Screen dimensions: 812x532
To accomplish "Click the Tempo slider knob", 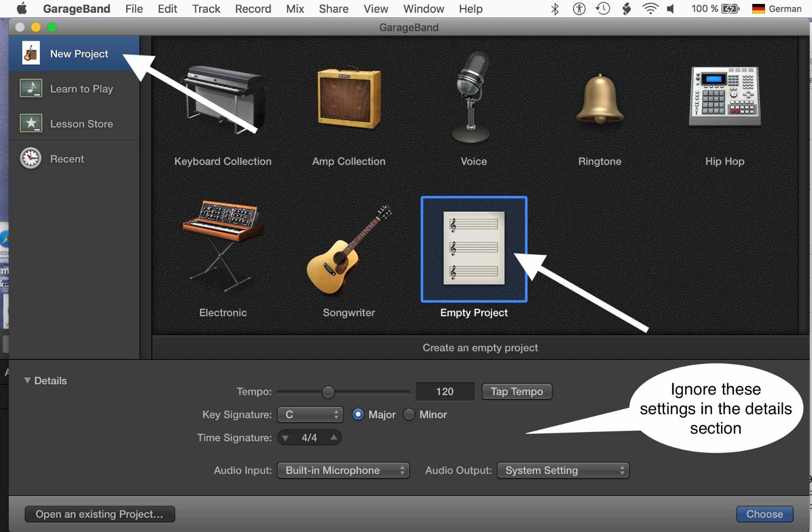I will pyautogui.click(x=328, y=392).
